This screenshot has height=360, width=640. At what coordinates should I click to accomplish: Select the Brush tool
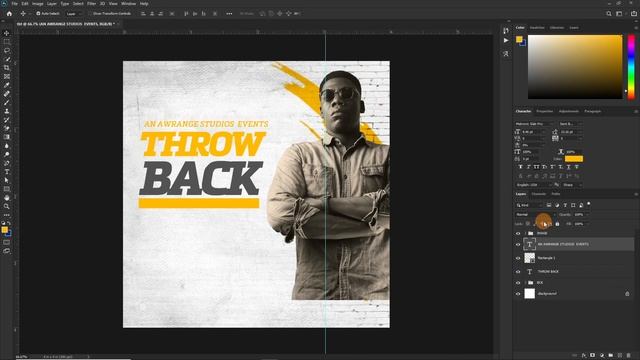click(x=7, y=102)
